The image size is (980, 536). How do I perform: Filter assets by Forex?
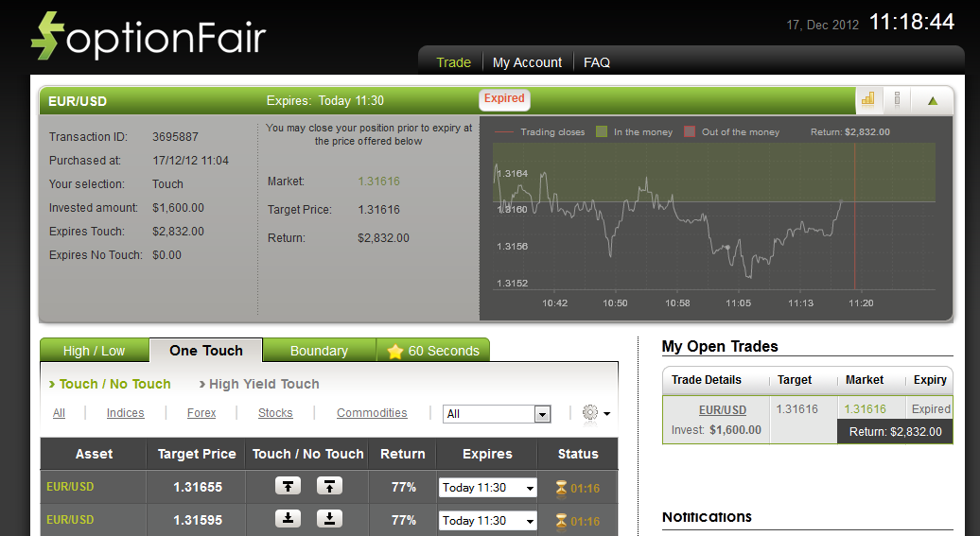tap(201, 413)
